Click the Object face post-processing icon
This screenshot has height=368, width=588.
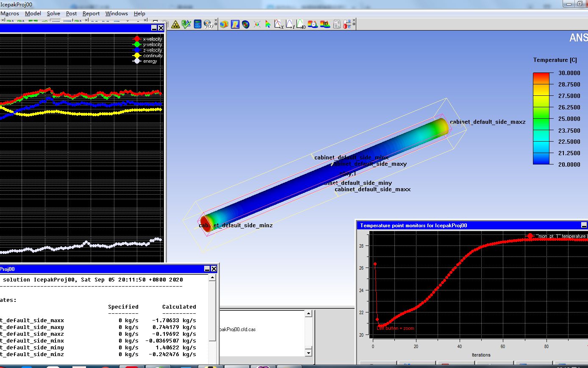pos(224,24)
